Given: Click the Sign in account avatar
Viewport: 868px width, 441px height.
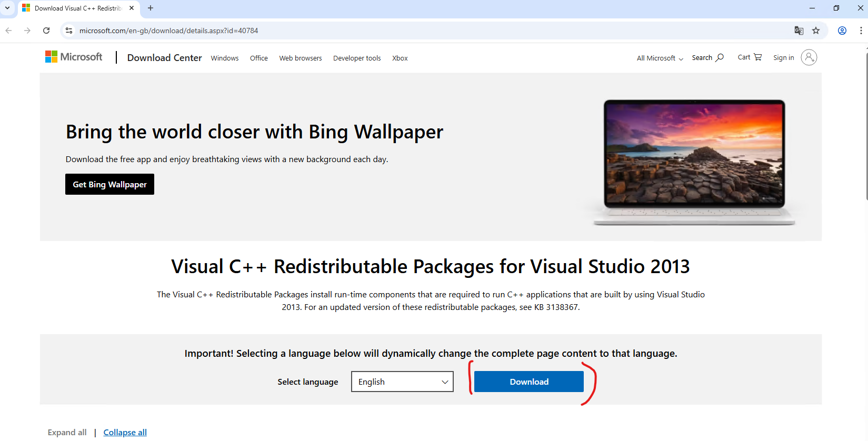Looking at the screenshot, I should click(x=809, y=57).
